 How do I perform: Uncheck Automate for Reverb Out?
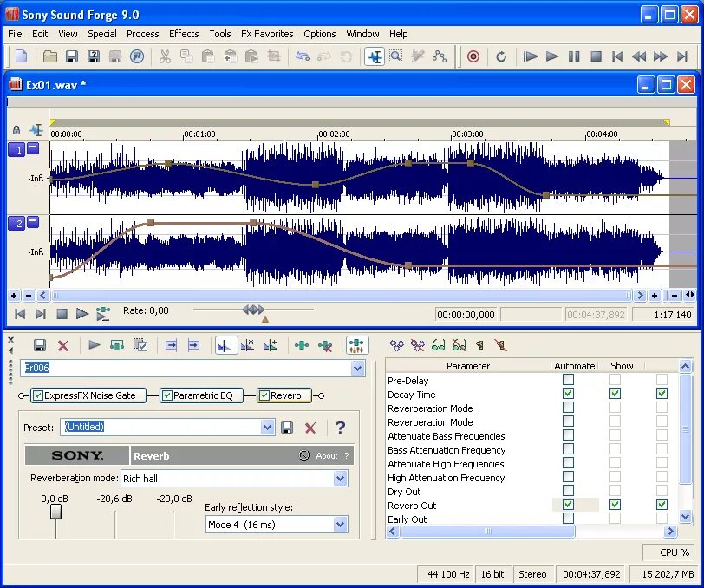coord(569,505)
